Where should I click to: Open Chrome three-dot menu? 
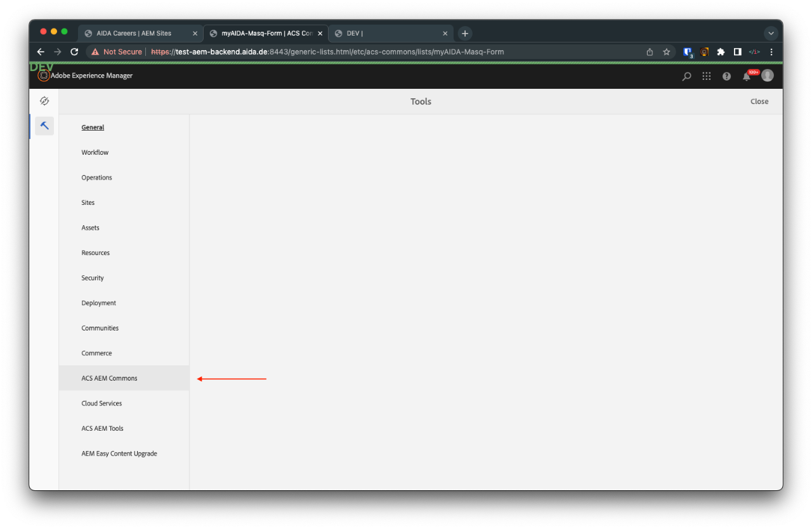click(771, 52)
